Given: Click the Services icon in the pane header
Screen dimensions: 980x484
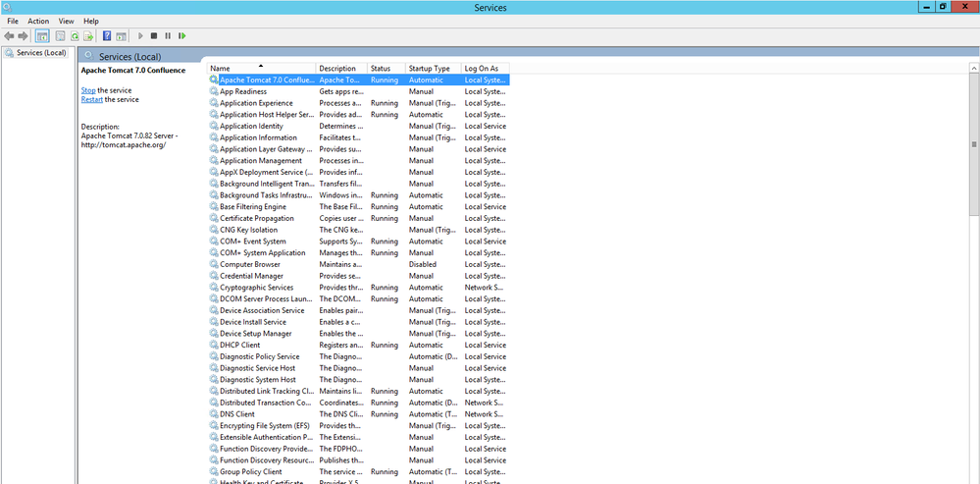Looking at the screenshot, I should [88, 56].
